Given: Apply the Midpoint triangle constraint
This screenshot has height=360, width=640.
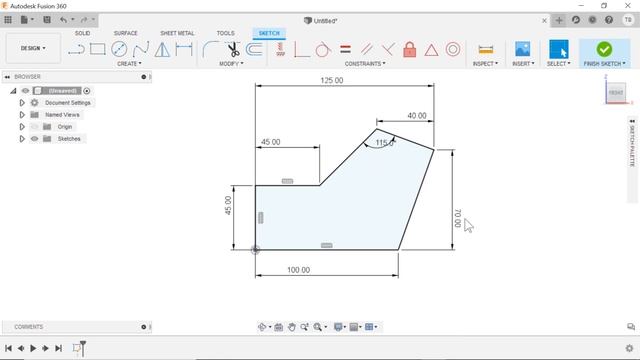Looking at the screenshot, I should (431, 50).
